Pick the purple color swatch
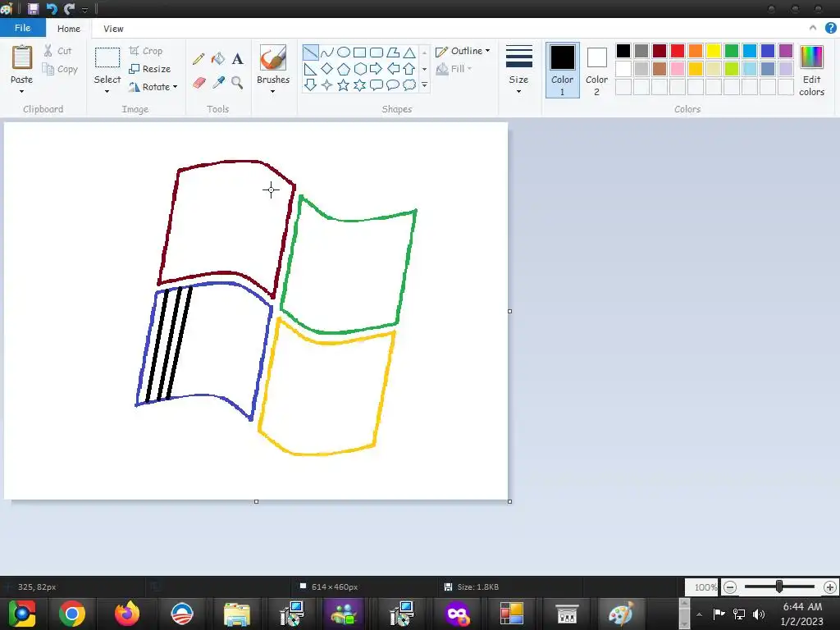The image size is (840, 630). (x=785, y=51)
